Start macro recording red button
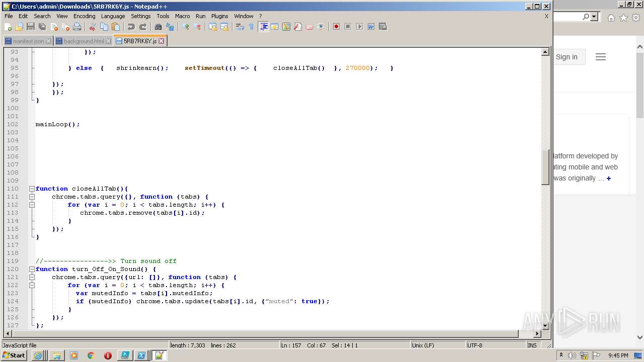The height and width of the screenshot is (362, 644). click(336, 27)
